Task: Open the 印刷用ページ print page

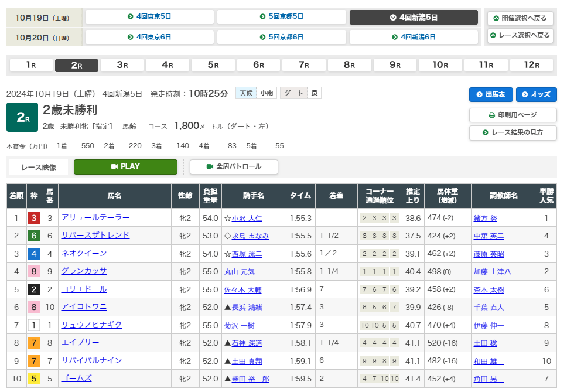Action: pyautogui.click(x=513, y=115)
